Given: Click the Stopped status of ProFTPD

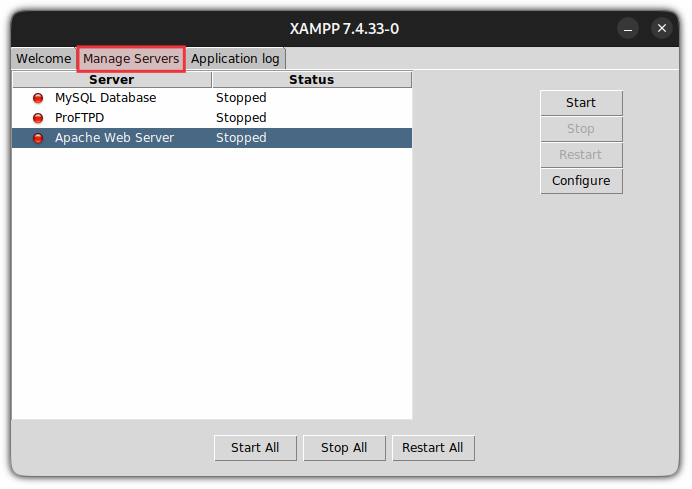Looking at the screenshot, I should click(x=241, y=118).
